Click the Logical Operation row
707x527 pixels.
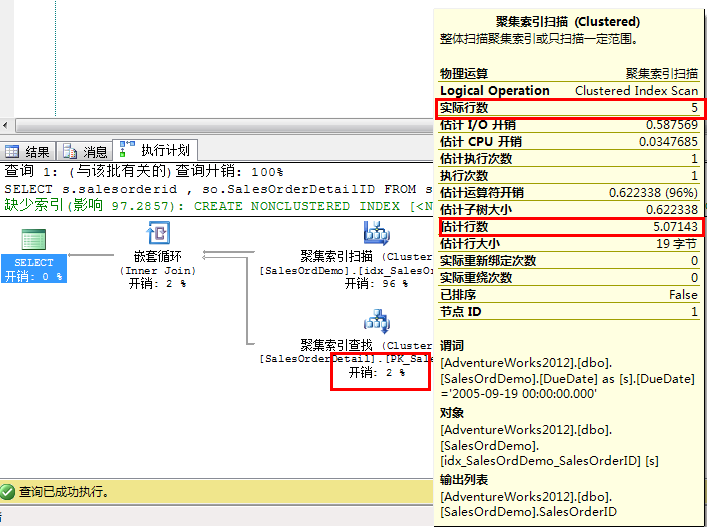[x=569, y=91]
